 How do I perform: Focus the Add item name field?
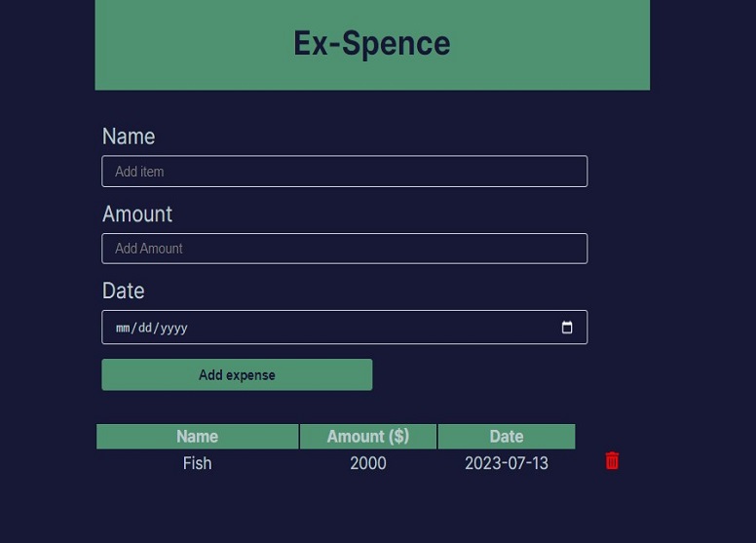(344, 172)
